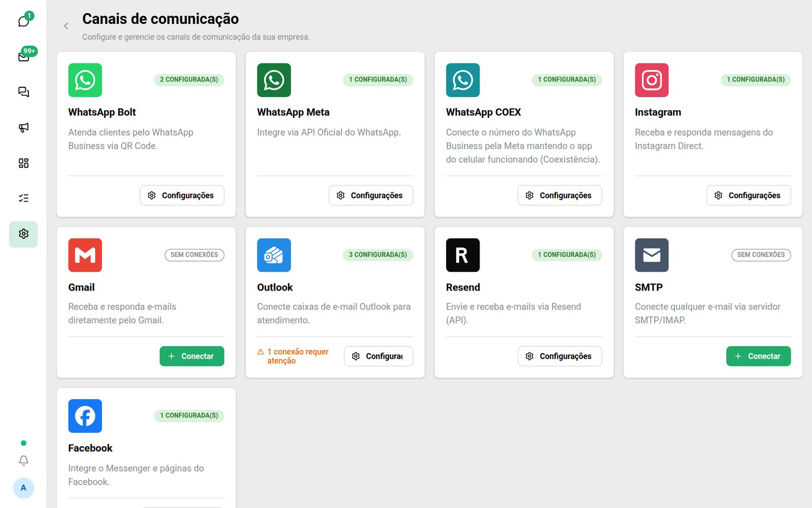
Task: Click the Instagram logo icon
Action: click(x=652, y=80)
